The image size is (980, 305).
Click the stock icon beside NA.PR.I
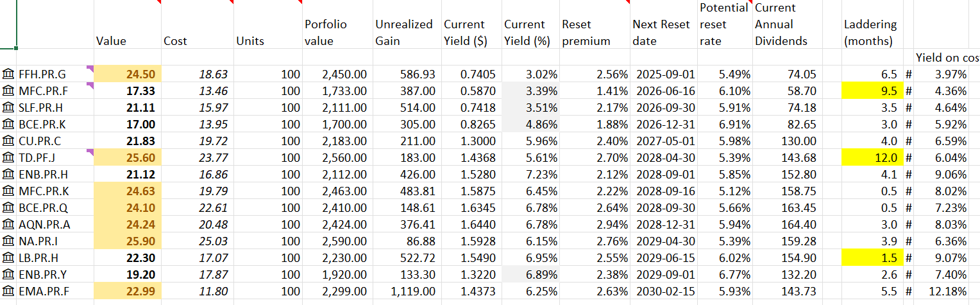pyautogui.click(x=8, y=241)
